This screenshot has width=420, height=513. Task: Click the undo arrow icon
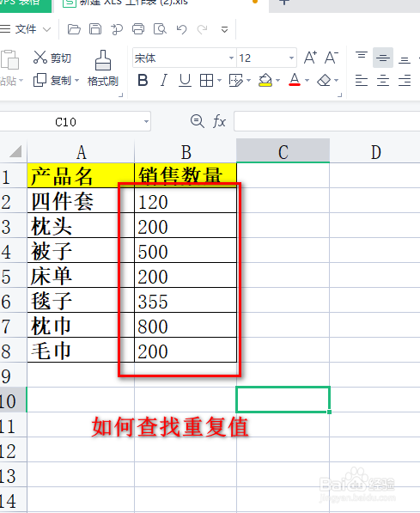(181, 29)
